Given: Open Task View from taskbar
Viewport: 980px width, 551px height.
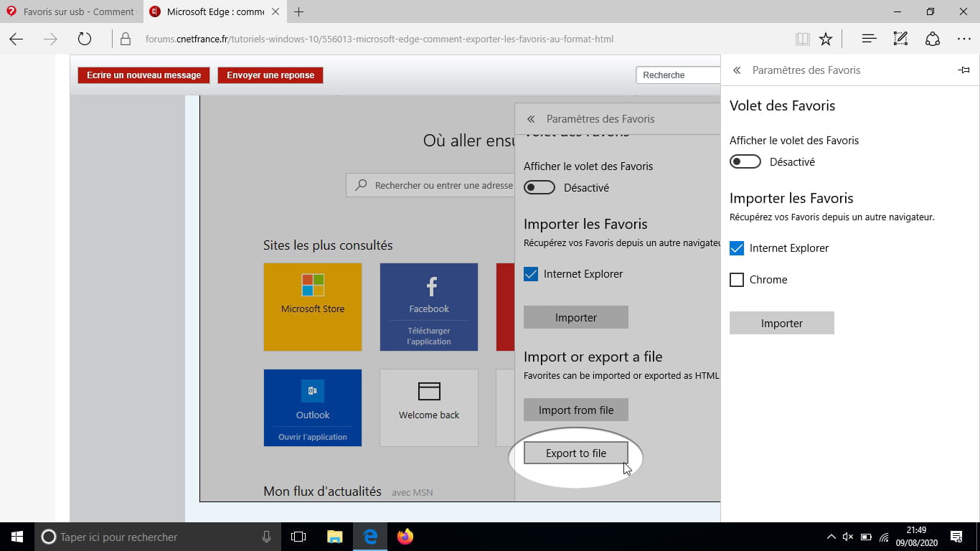Looking at the screenshot, I should 298,537.
